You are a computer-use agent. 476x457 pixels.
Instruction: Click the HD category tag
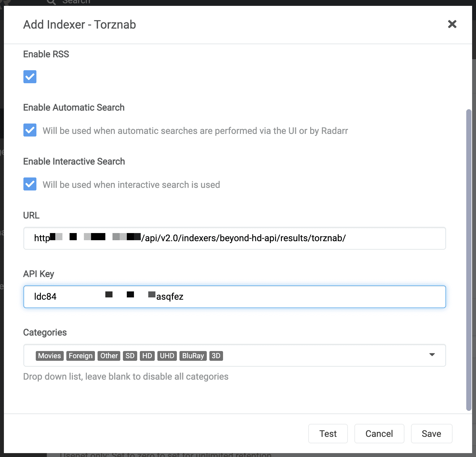coord(147,356)
